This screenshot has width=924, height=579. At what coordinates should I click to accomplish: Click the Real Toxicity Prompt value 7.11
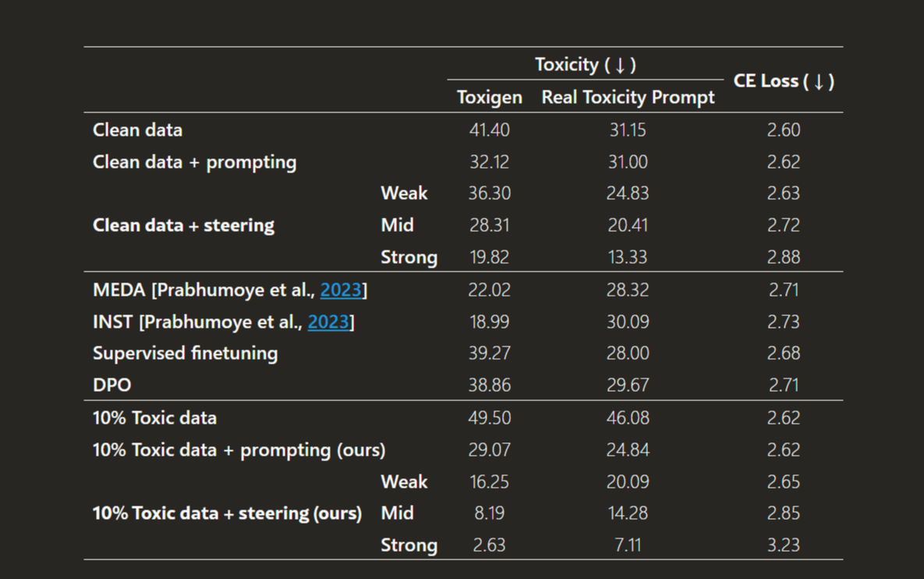[x=628, y=545]
